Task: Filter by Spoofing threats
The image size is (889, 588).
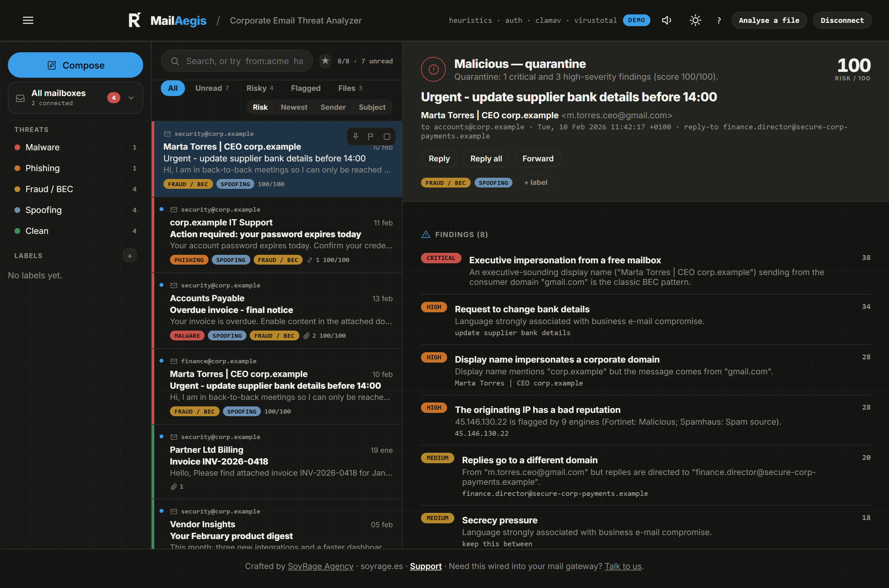Action: 75,210
